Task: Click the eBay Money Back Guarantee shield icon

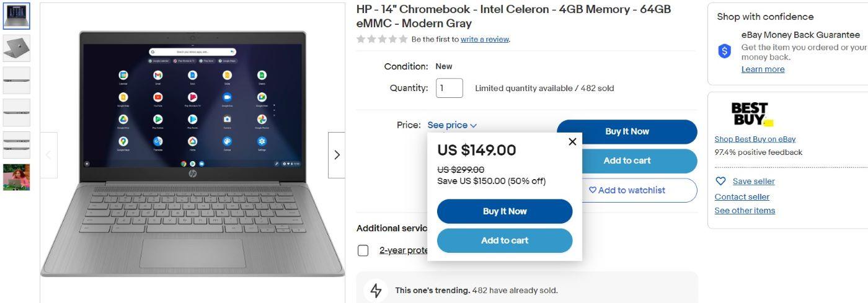Action: tap(724, 51)
